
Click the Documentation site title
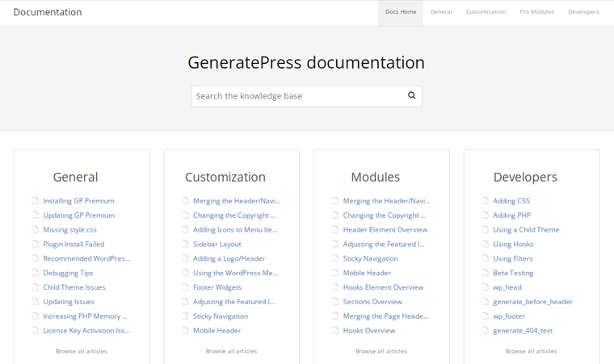point(48,12)
